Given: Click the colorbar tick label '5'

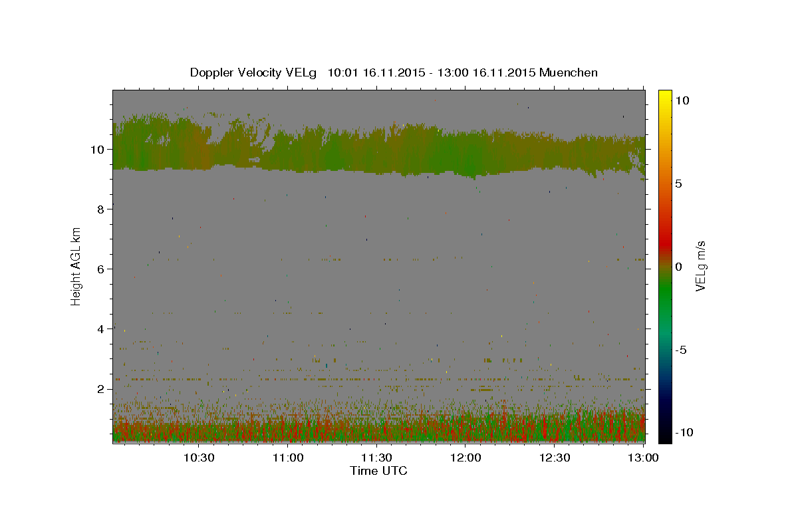Looking at the screenshot, I should pyautogui.click(x=679, y=184).
